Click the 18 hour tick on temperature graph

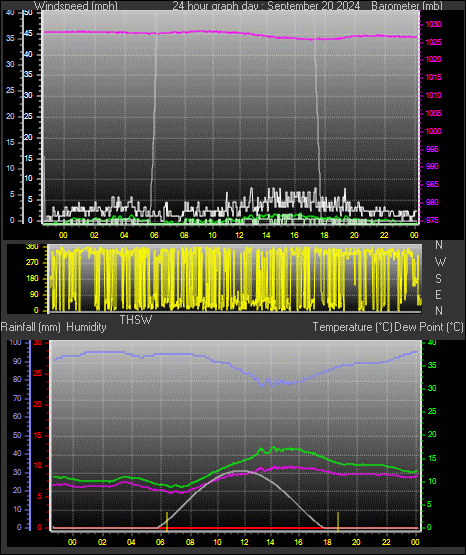(327, 542)
